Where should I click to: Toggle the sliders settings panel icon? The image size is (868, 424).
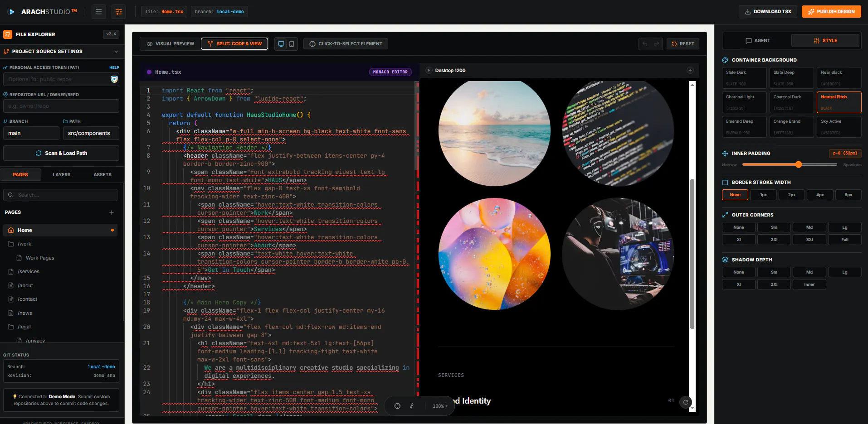pos(119,12)
